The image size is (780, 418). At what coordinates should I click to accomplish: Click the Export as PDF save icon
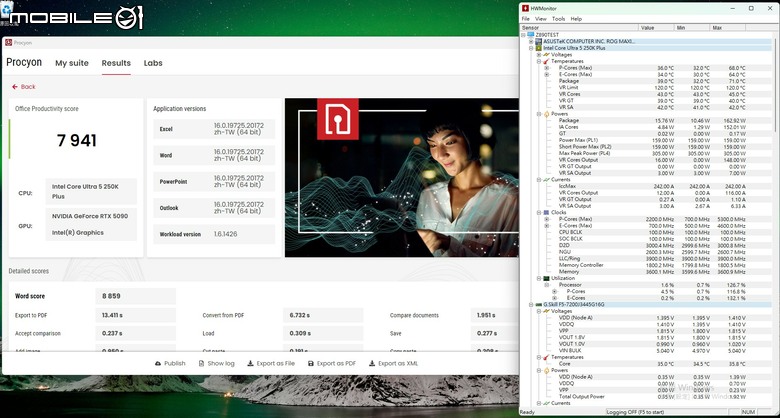(311, 363)
